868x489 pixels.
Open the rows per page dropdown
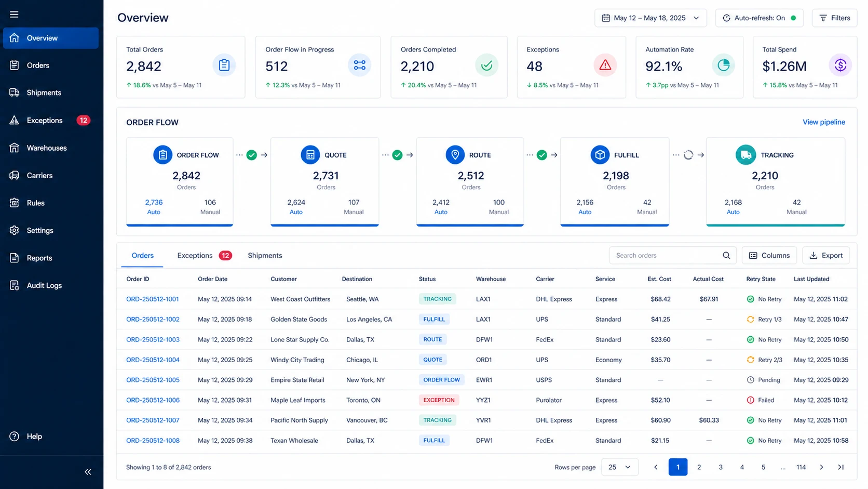click(620, 467)
